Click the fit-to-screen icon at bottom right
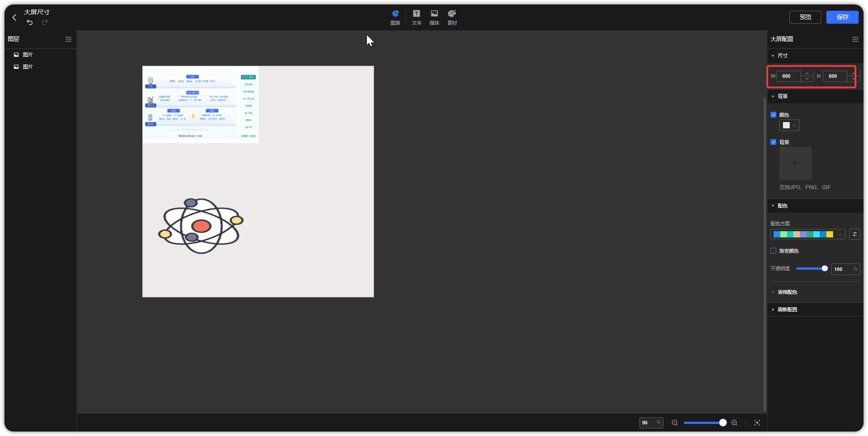Image resolution: width=868 pixels, height=436 pixels. (757, 423)
